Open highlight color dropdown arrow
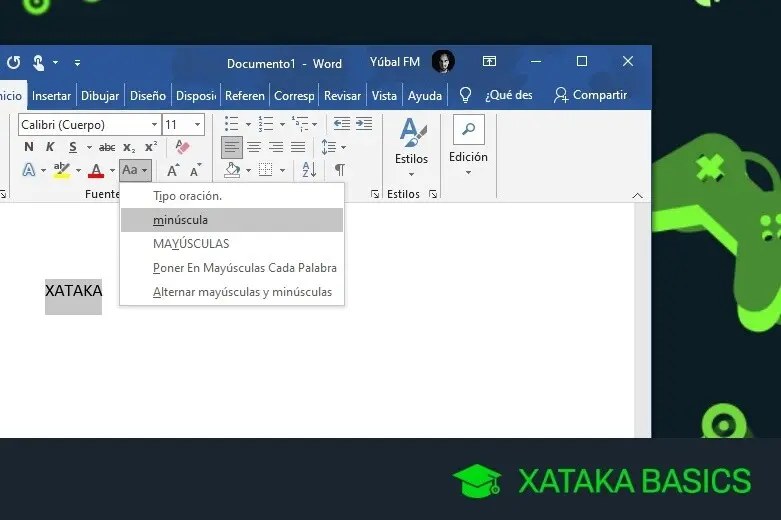This screenshot has height=520, width=781. pos(78,170)
